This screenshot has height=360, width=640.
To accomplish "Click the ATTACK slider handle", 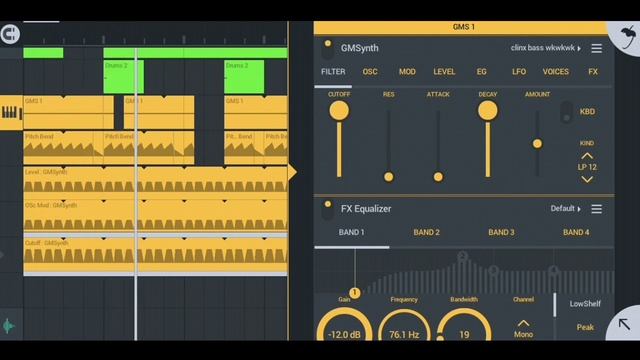I will (438, 177).
